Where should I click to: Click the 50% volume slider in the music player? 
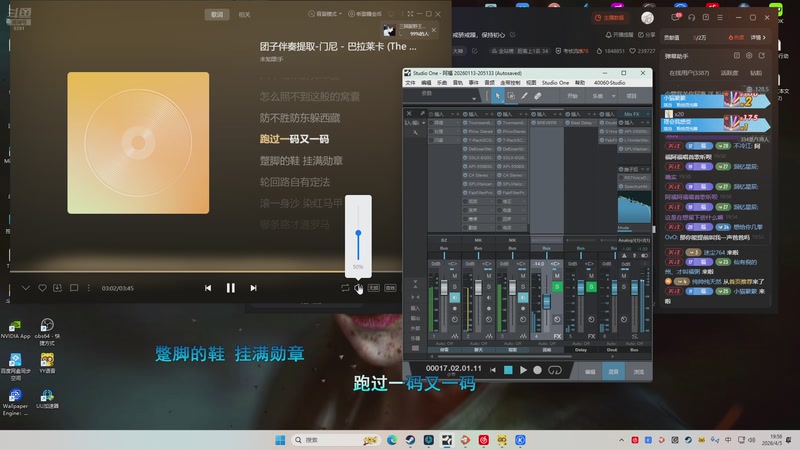(x=358, y=233)
